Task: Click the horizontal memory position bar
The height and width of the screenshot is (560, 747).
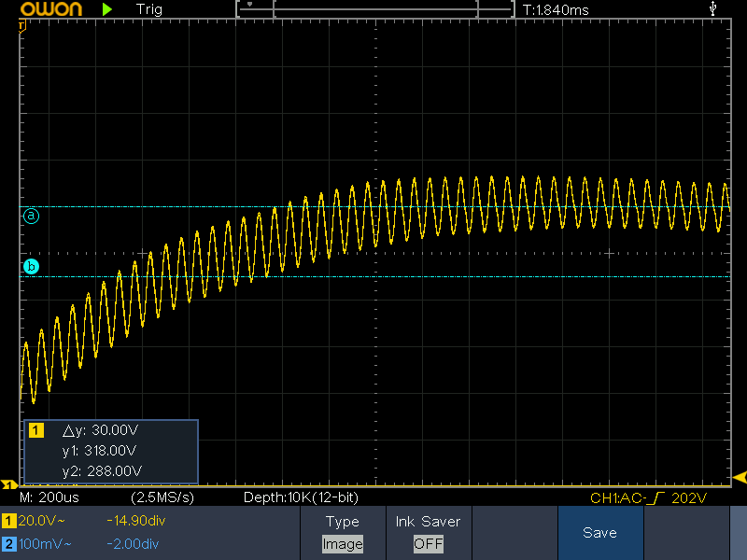Action: [x=374, y=8]
